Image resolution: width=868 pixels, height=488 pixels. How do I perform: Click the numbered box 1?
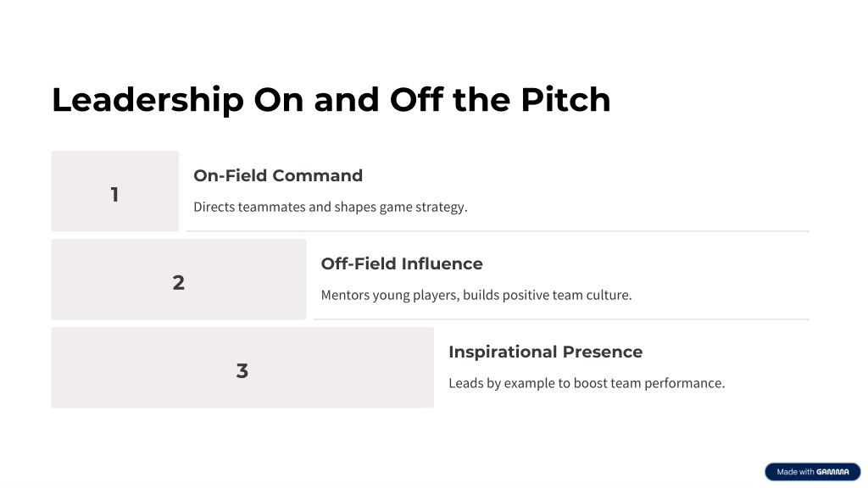click(115, 191)
